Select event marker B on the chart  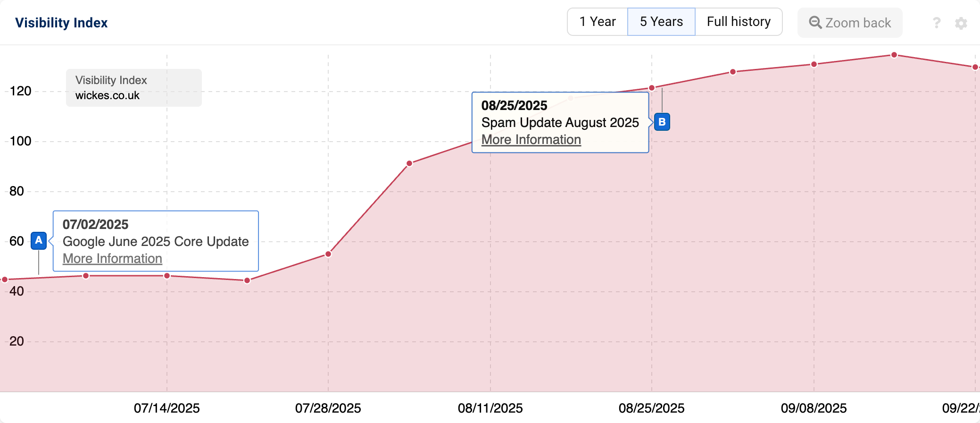pos(662,122)
